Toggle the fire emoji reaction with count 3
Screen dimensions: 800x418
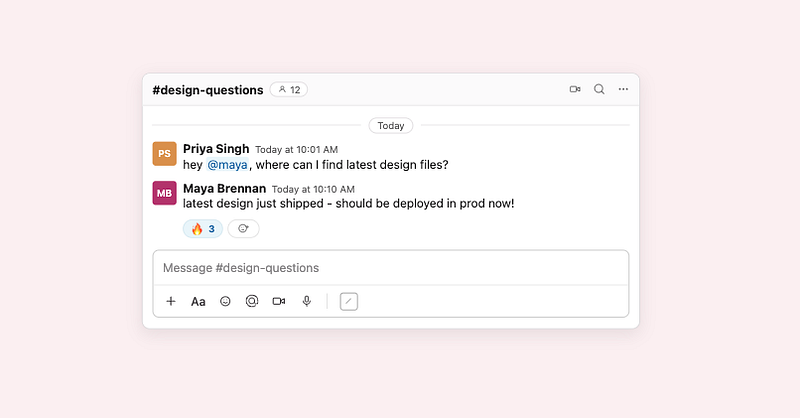203,229
